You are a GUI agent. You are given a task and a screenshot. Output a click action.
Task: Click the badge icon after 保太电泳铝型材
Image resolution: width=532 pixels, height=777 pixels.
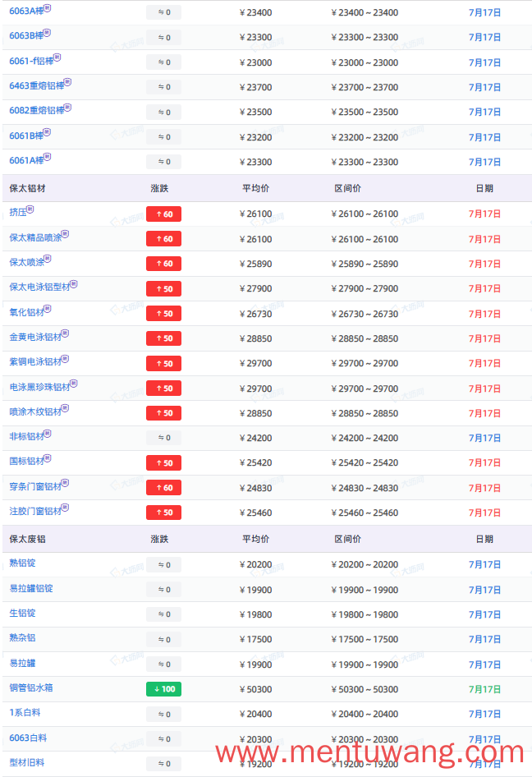[x=74, y=284]
